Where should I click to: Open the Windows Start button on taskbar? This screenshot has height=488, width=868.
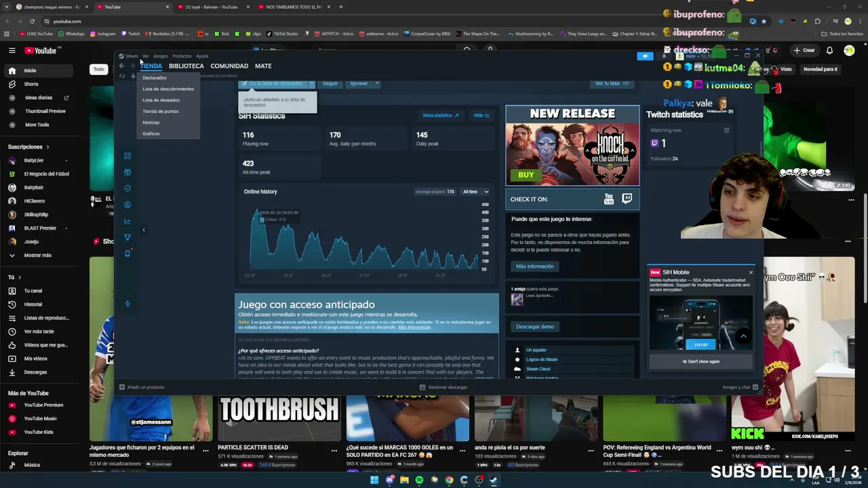coord(374,481)
